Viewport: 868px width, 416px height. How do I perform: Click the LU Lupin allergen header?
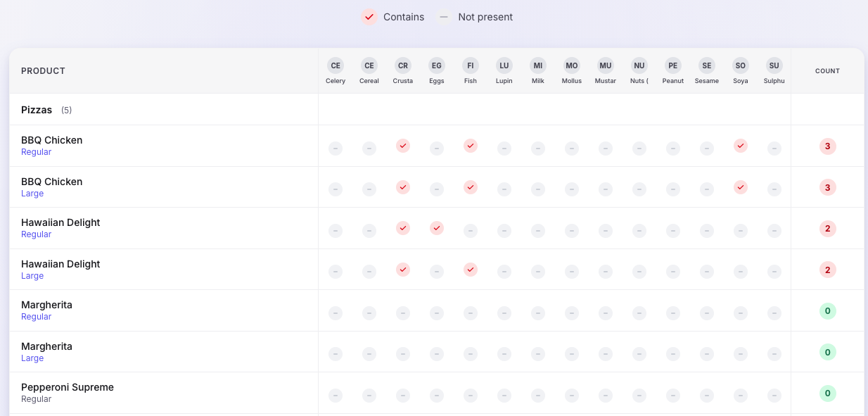(504, 65)
